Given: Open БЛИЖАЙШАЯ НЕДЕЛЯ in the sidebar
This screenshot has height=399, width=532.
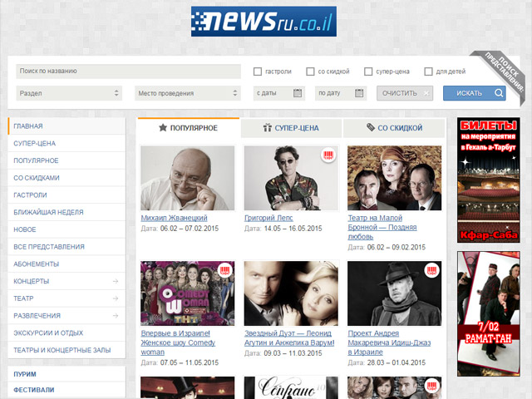Looking at the screenshot, I should [x=66, y=213].
